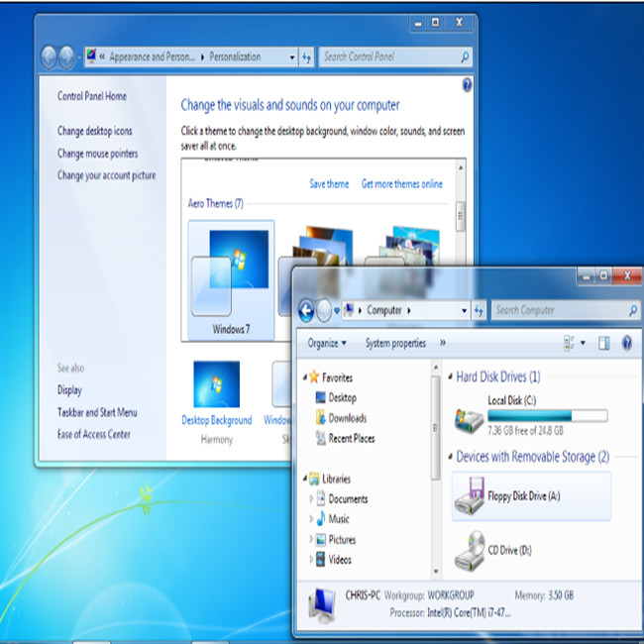Open help icon in Personalization window

pos(467,85)
